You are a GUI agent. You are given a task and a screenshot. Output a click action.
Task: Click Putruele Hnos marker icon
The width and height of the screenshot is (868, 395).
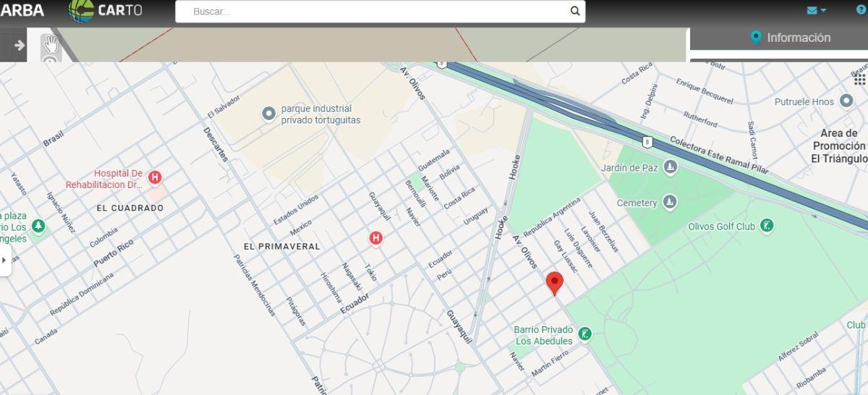(x=847, y=102)
